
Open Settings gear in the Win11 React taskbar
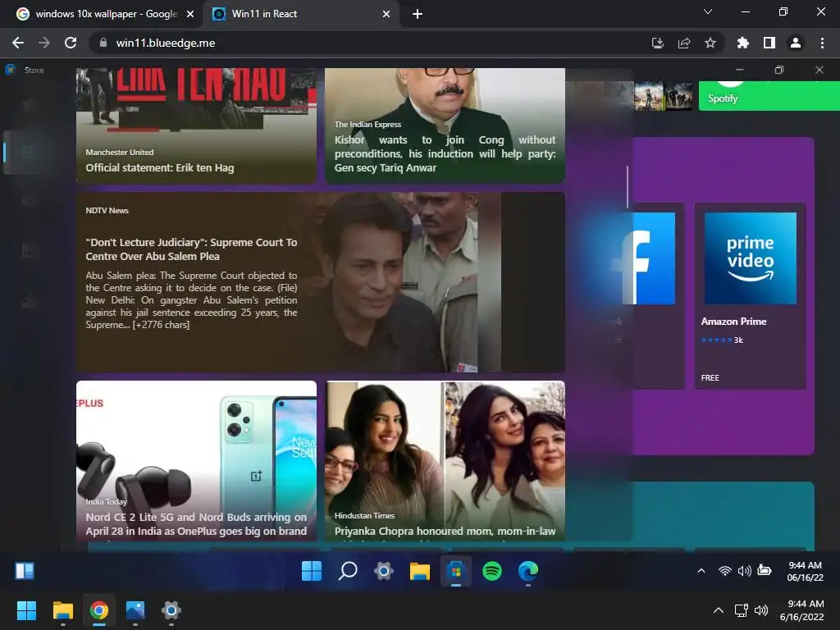(x=384, y=571)
